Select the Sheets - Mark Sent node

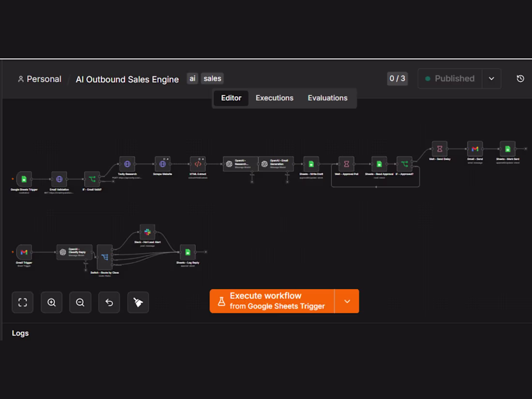click(507, 148)
